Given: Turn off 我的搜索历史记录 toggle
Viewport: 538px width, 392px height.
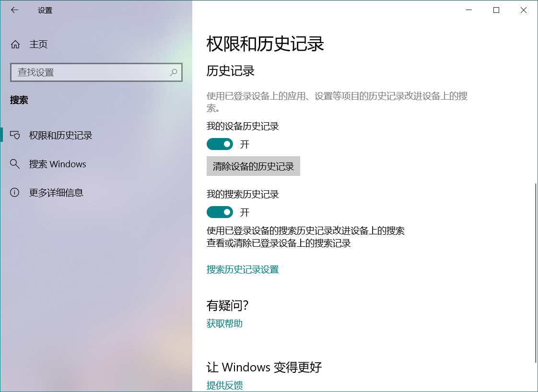Looking at the screenshot, I should click(220, 212).
